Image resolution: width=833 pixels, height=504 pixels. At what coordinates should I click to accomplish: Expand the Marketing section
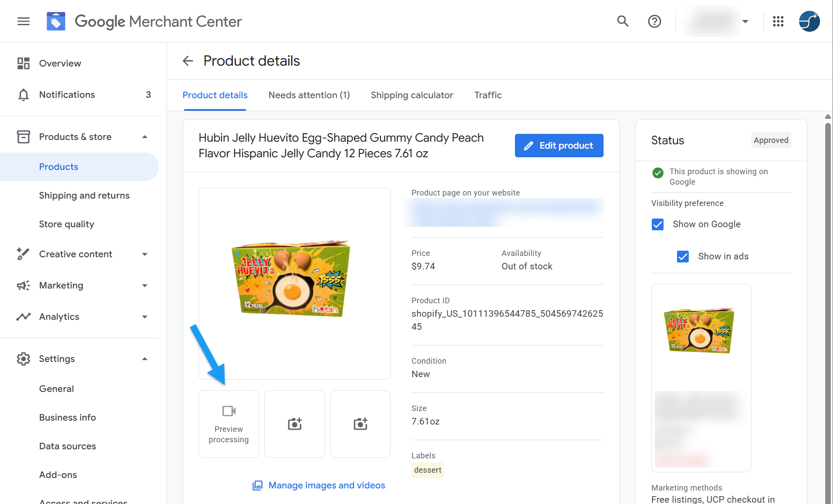pos(145,285)
